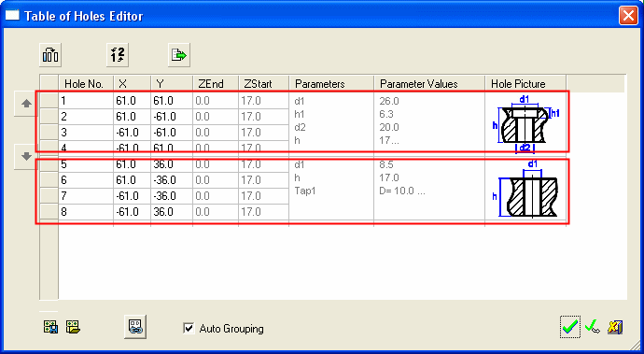Select the row header of hole 5
644x354 pixels.
[49, 164]
